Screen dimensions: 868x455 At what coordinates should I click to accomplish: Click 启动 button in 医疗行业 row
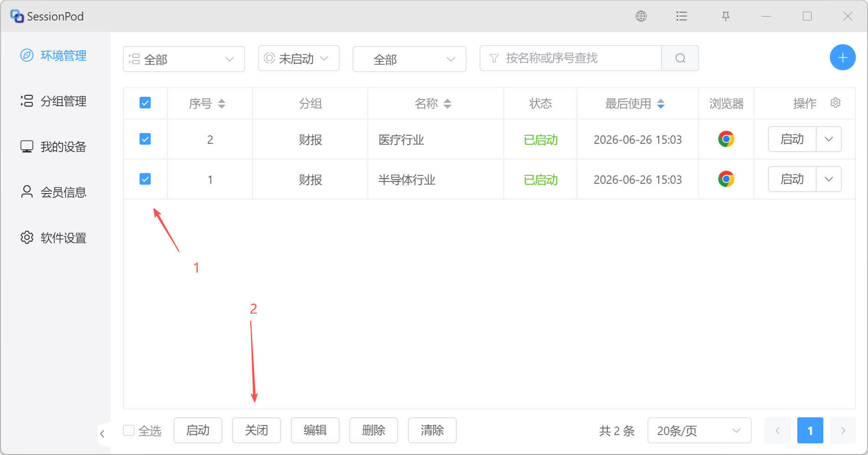click(x=792, y=139)
